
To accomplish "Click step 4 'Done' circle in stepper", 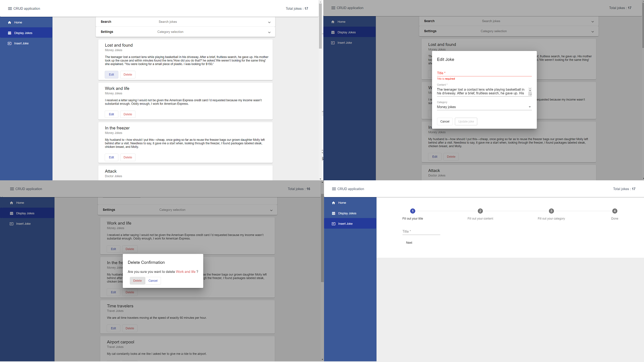I will coord(614,211).
